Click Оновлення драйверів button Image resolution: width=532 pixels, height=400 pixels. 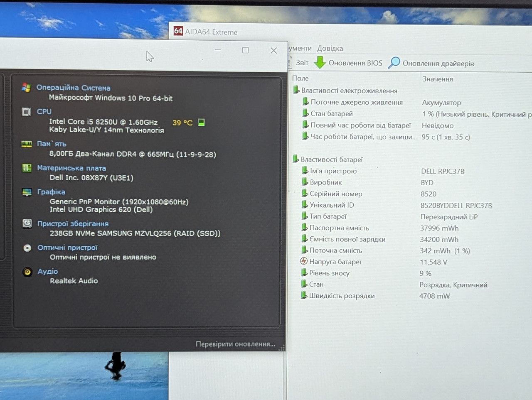click(431, 63)
